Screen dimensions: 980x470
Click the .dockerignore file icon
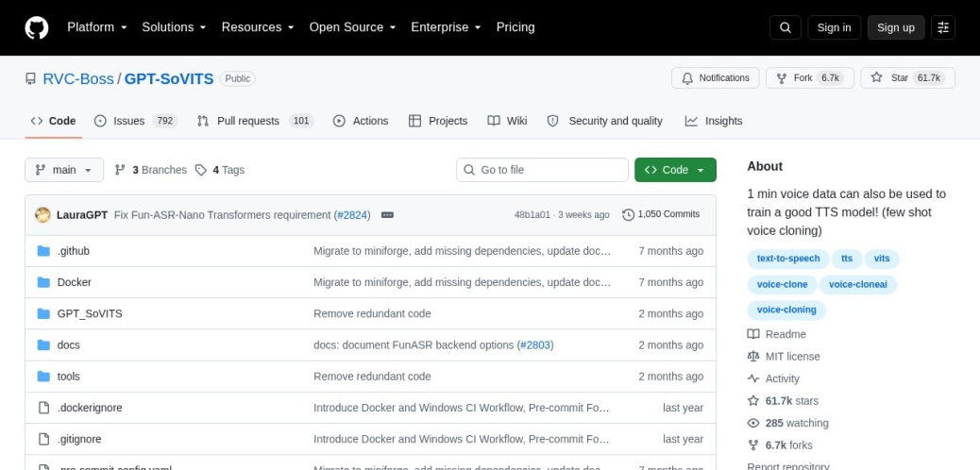click(43, 408)
